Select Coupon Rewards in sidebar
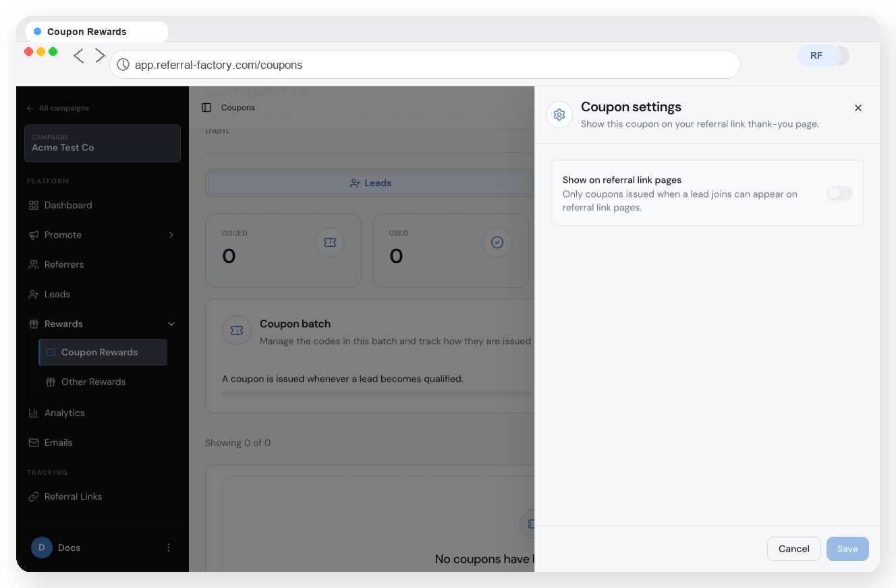This screenshot has height=588, width=896. pos(103,352)
